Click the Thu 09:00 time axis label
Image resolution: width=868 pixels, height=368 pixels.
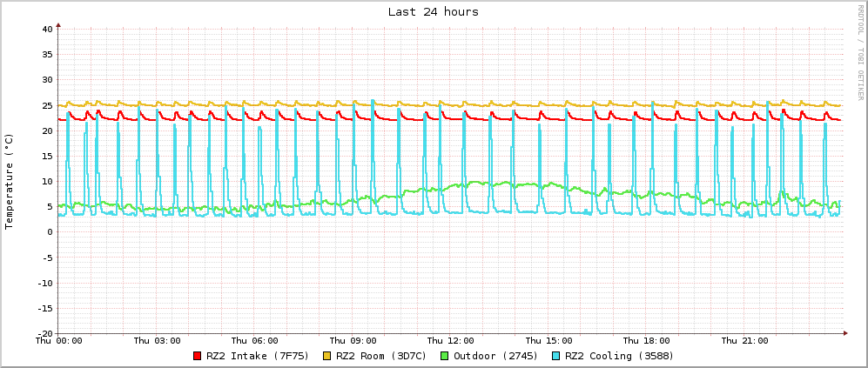click(353, 341)
